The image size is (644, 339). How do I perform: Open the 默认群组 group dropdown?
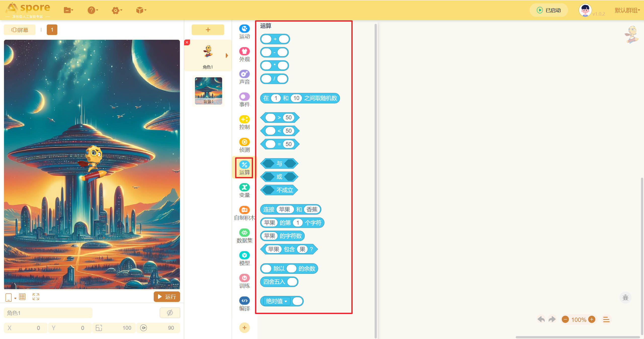tap(627, 10)
